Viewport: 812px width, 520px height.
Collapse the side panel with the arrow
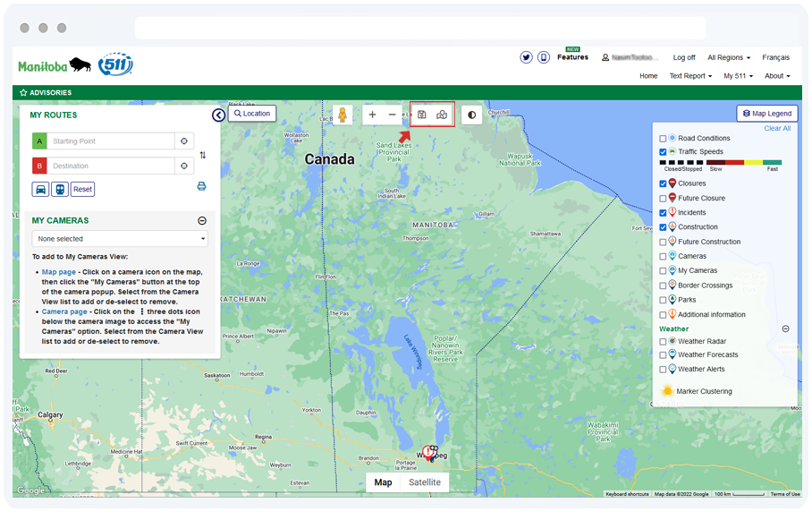click(218, 115)
